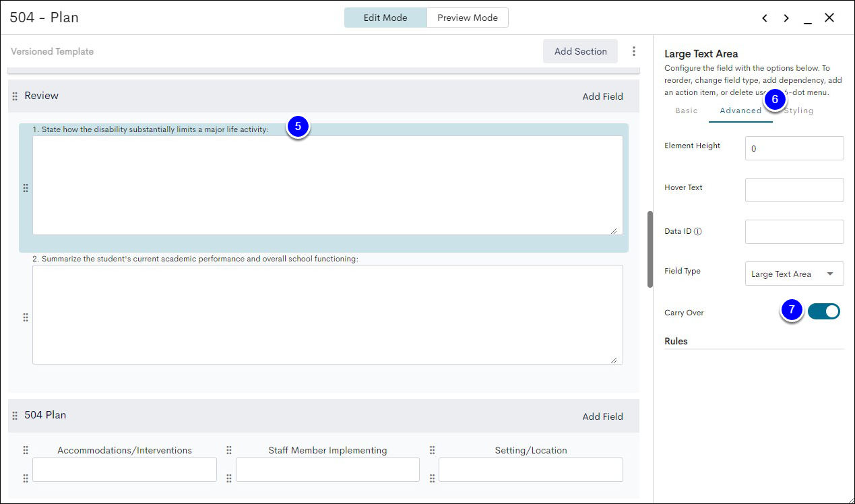Toggle the Carry Over switch
The image size is (855, 504).
point(824,311)
